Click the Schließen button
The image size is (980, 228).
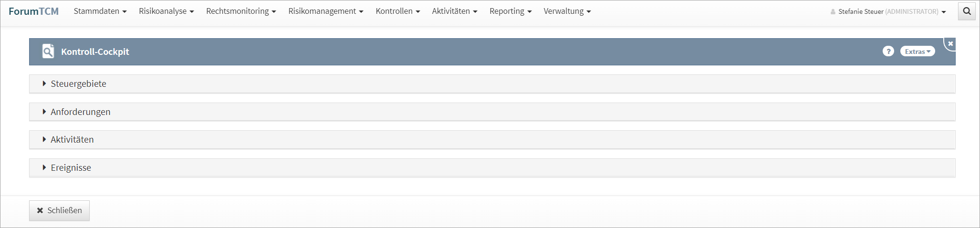pos(60,210)
